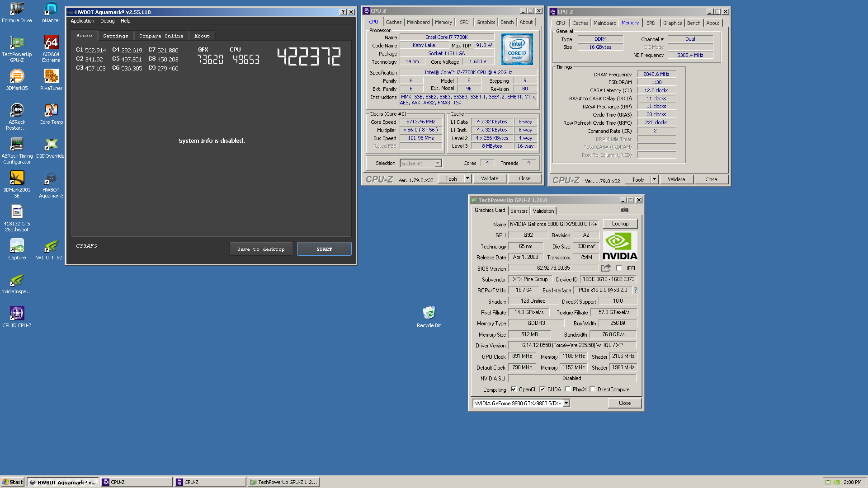Launch 3DMark2001 SE shortcut
Viewport: 868px width, 488px height.
pos(17,185)
